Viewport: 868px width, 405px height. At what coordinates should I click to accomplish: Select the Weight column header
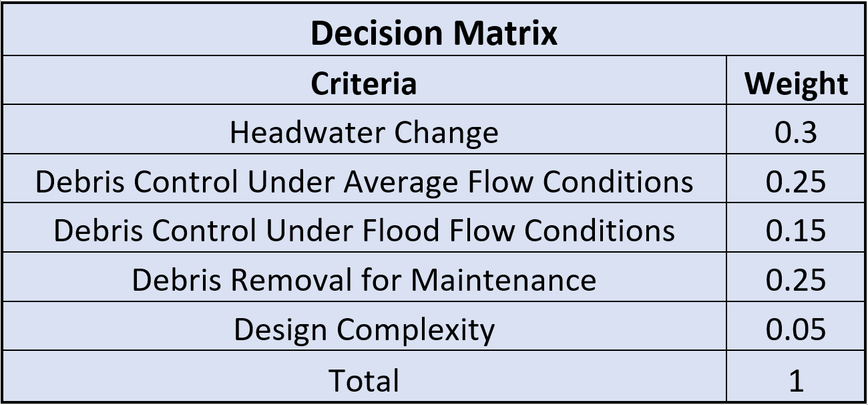[796, 84]
